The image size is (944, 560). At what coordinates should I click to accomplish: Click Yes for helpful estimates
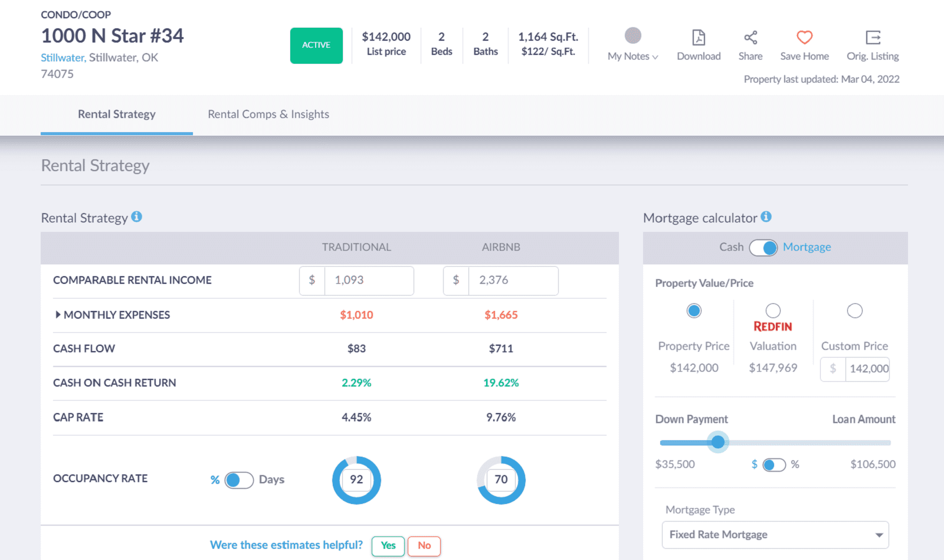pyautogui.click(x=388, y=546)
